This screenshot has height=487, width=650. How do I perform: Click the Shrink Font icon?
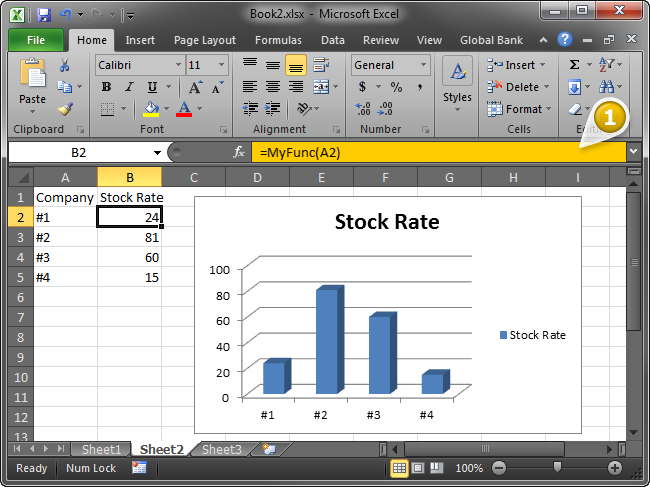pyautogui.click(x=217, y=87)
